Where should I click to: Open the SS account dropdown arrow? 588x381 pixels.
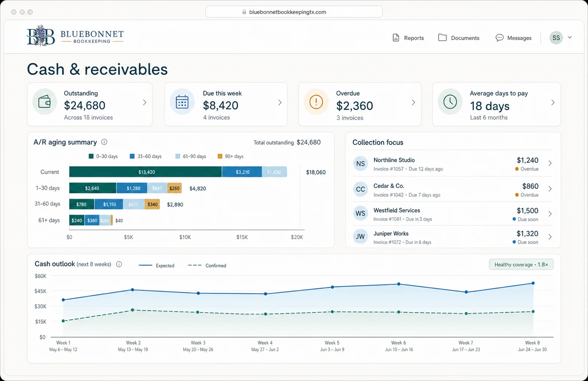570,37
